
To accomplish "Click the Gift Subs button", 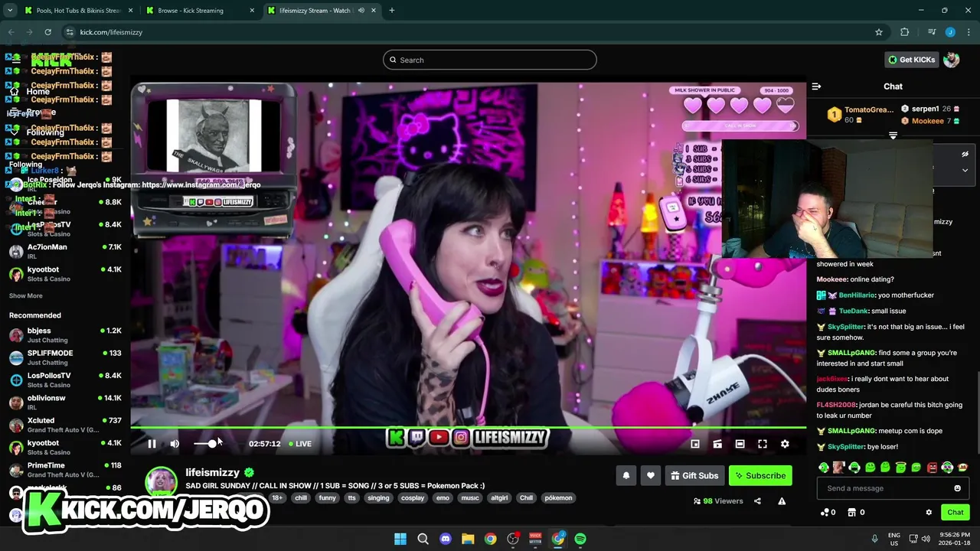I will (x=694, y=475).
